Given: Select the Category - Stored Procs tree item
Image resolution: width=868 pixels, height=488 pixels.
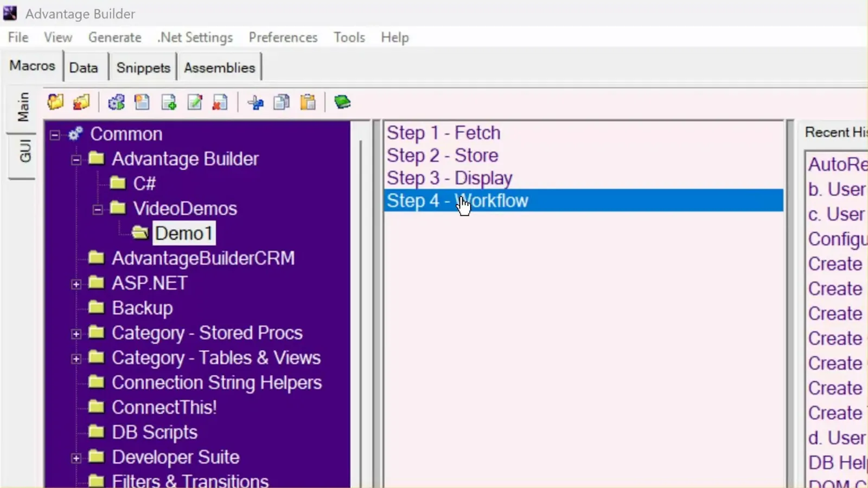Looking at the screenshot, I should (x=207, y=332).
